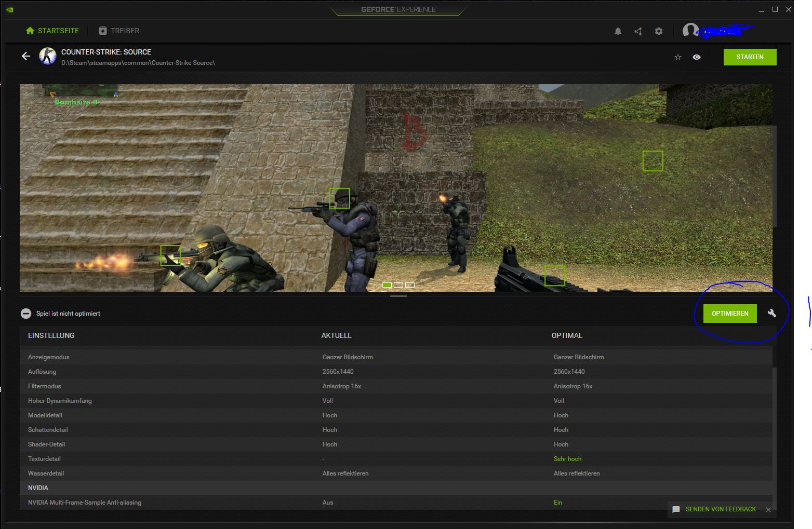Click the game screenshot preview
The image size is (812, 529).
coord(396,188)
